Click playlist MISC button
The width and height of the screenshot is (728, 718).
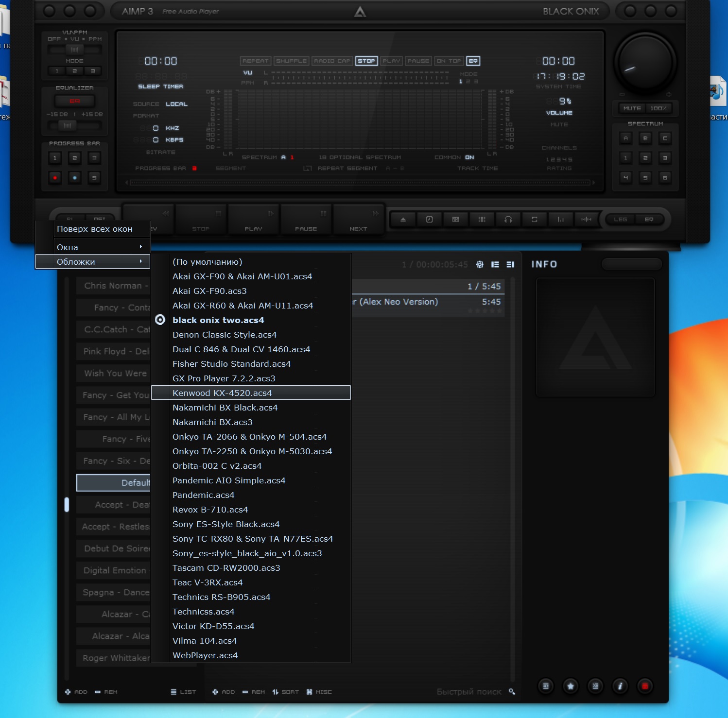click(319, 692)
